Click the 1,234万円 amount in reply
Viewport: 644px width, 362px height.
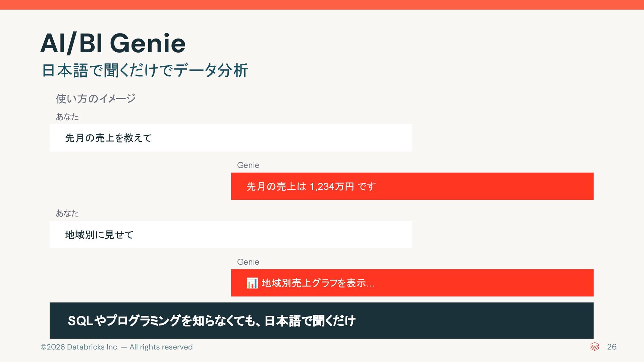pyautogui.click(x=332, y=186)
